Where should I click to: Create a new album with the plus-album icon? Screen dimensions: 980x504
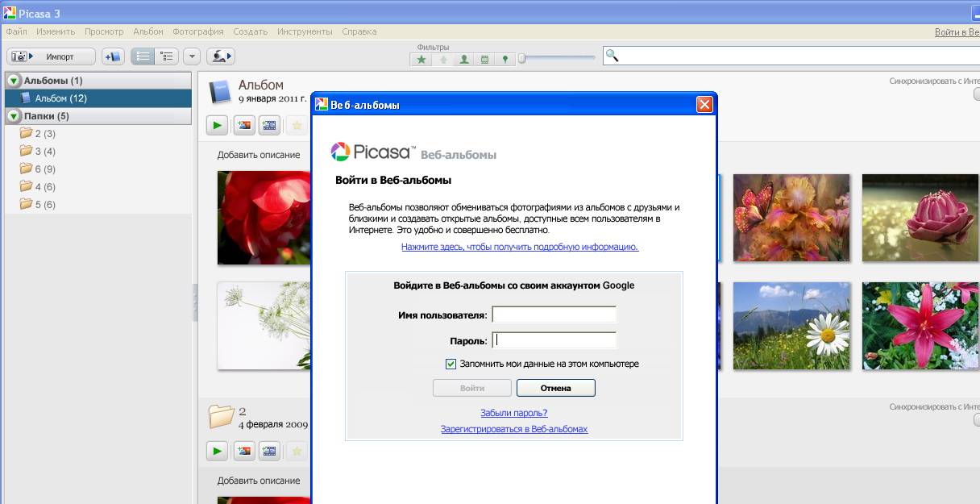[x=113, y=56]
